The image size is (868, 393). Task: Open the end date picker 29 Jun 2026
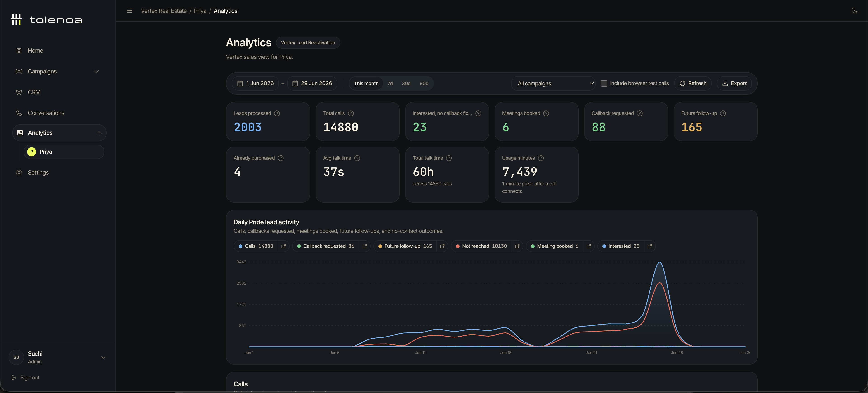[x=312, y=83]
